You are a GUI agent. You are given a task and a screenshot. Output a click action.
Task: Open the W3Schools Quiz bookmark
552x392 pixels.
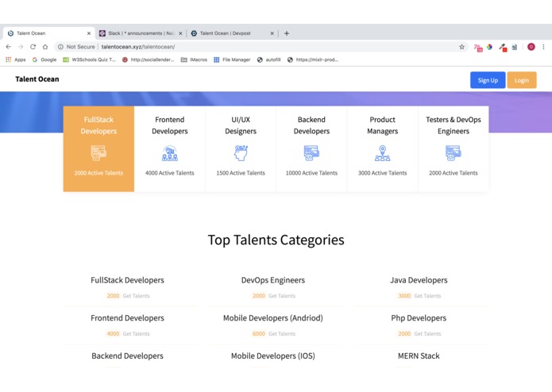89,60
